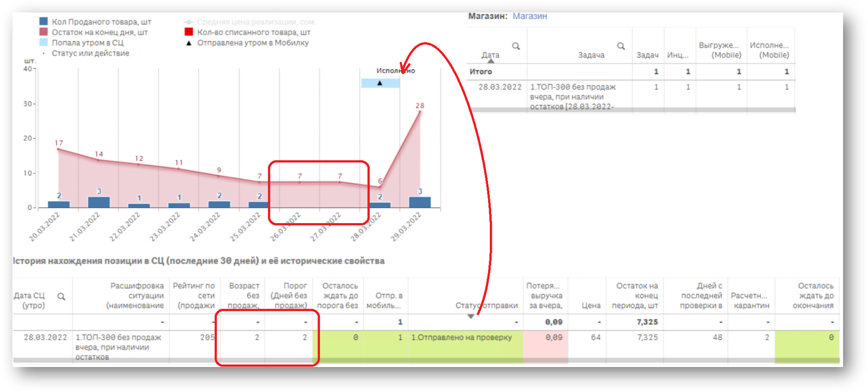Toggle legend item Остаток на конец дня, шт
The height and width of the screenshot is (392, 868).
tap(94, 32)
